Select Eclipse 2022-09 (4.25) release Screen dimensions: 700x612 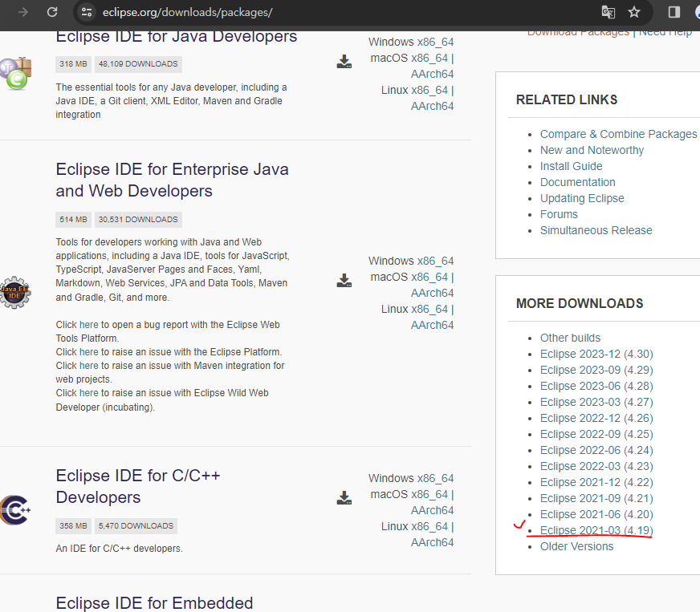coord(596,435)
